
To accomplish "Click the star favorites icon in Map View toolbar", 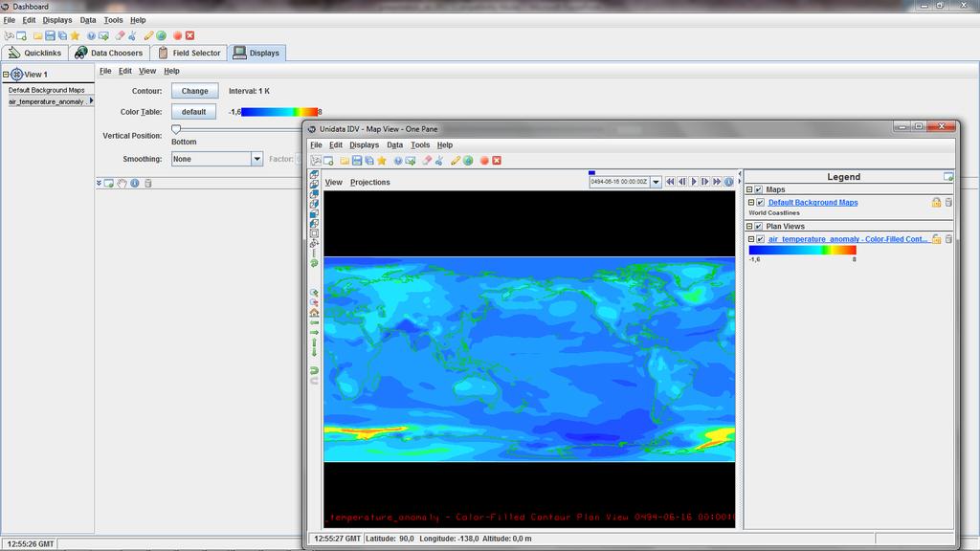I will coord(381,161).
